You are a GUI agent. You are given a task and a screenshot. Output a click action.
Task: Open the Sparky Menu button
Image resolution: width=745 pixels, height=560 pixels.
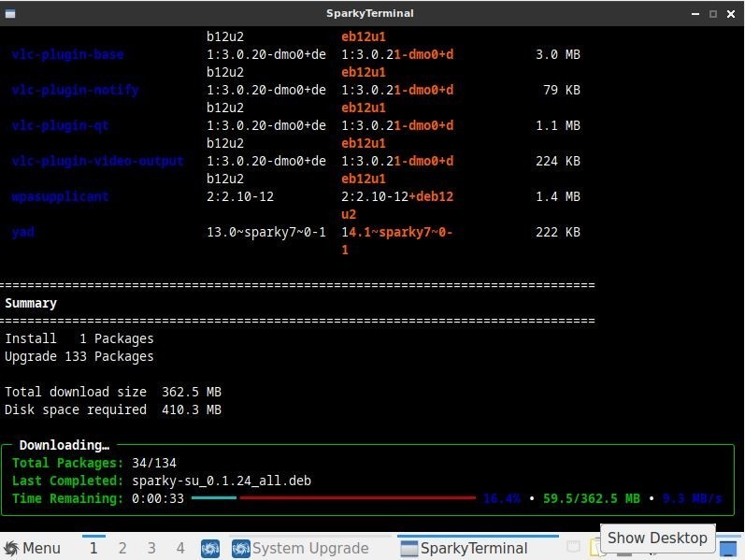point(32,548)
